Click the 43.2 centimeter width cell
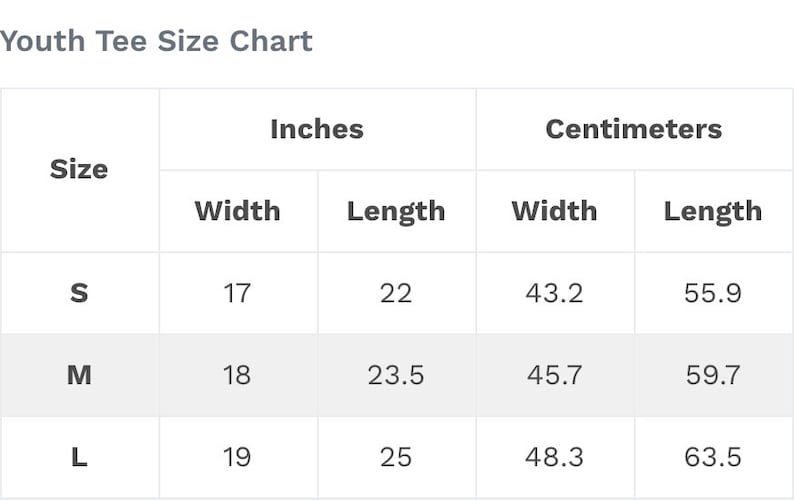The width and height of the screenshot is (794, 500). pos(554,293)
